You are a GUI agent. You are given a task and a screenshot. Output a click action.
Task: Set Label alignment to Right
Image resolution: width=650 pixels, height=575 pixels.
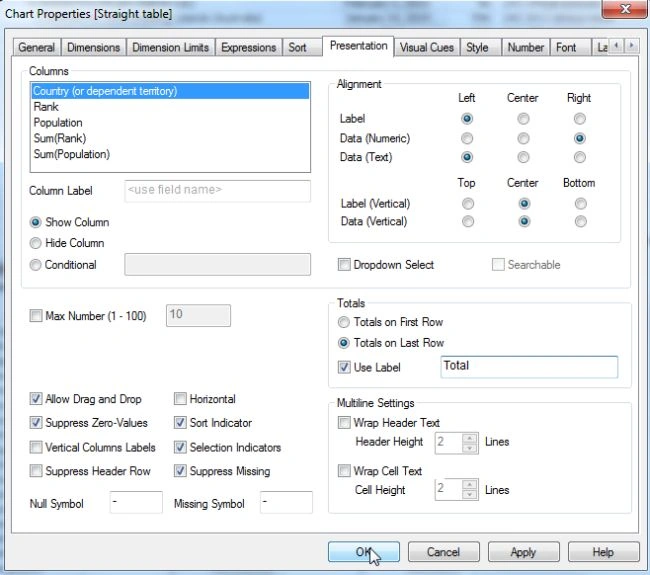(x=580, y=119)
